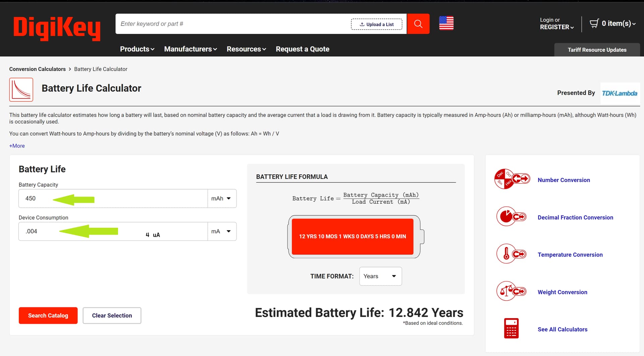
Task: Expand the Resources menu
Action: click(x=246, y=49)
